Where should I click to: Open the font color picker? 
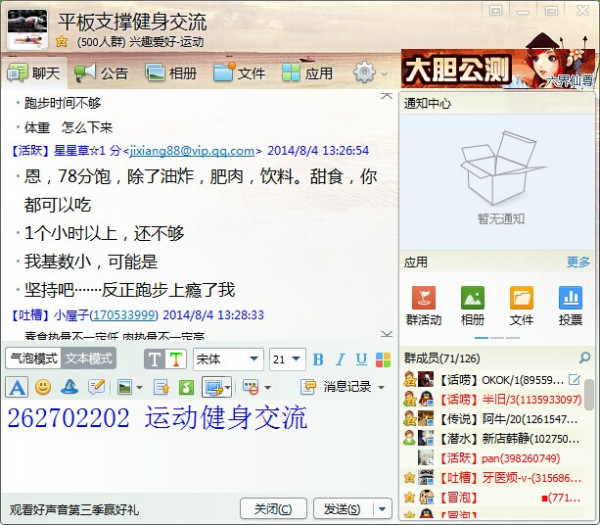coord(383,360)
